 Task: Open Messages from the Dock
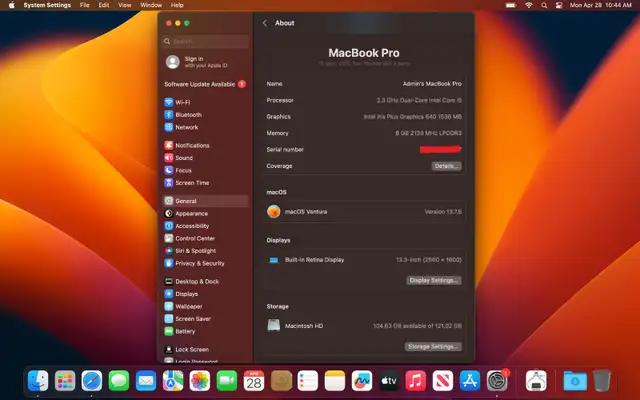(x=119, y=381)
